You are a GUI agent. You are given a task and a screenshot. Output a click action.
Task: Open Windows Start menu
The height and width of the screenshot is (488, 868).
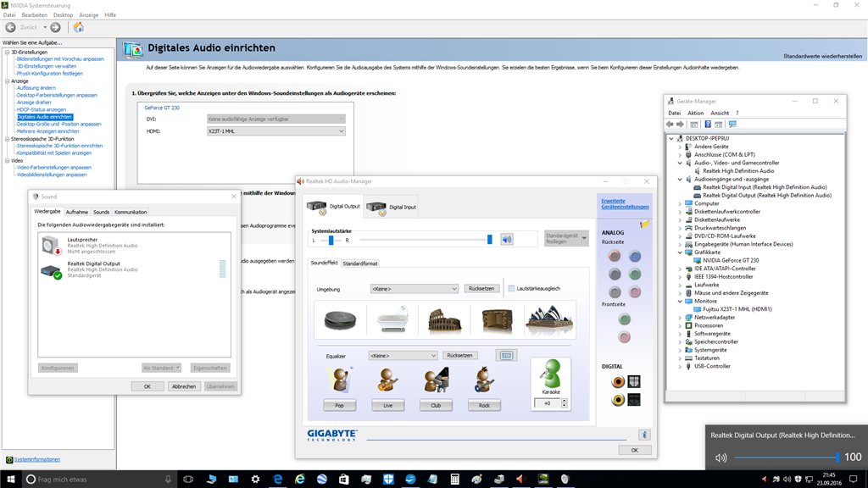(10, 480)
